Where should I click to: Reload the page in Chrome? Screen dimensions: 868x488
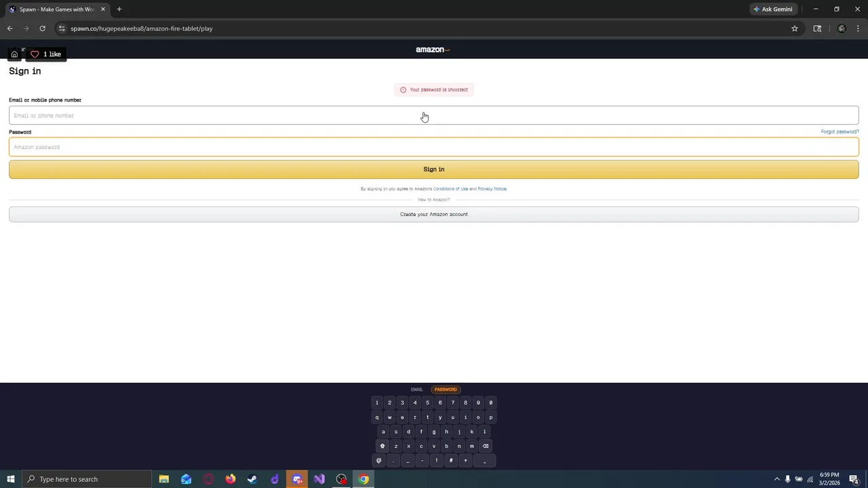click(x=42, y=28)
